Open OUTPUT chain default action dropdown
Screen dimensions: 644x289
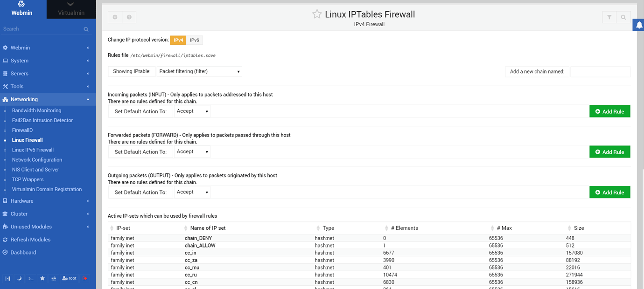192,192
